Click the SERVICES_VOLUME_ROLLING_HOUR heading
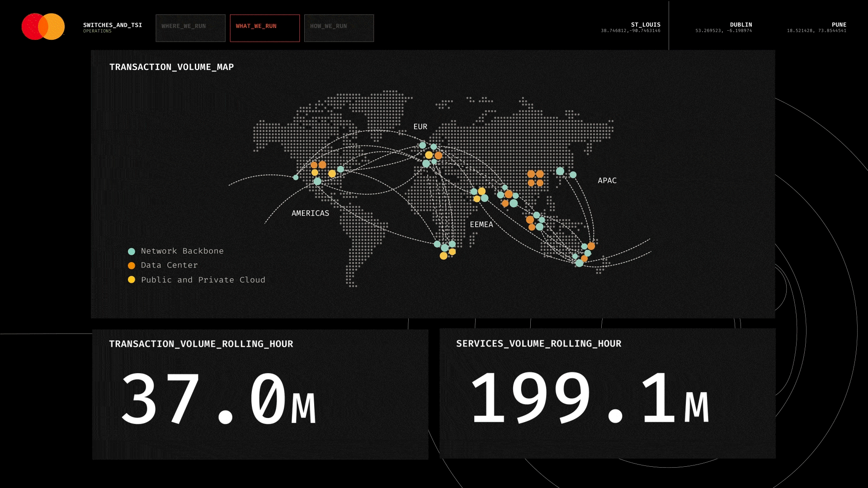This screenshot has height=488, width=868. 538,344
